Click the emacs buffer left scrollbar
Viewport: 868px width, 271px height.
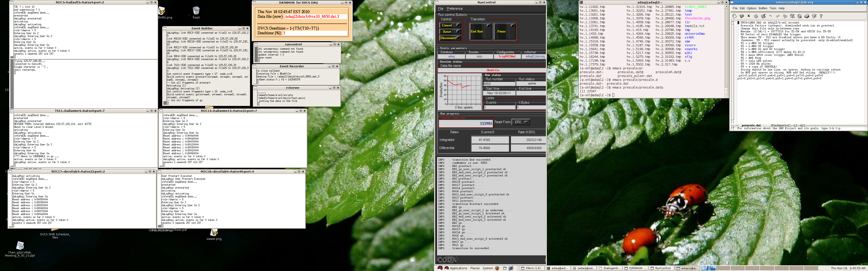733,72
